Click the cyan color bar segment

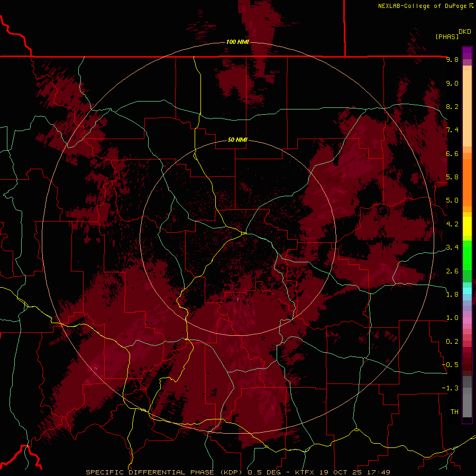[467, 291]
